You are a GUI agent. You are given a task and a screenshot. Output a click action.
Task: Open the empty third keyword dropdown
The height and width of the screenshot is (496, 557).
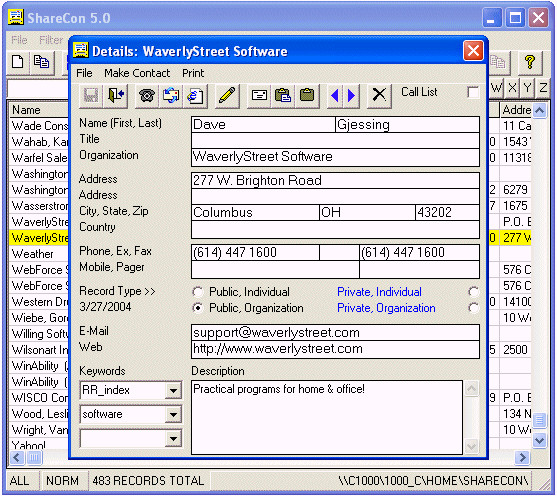[173, 438]
